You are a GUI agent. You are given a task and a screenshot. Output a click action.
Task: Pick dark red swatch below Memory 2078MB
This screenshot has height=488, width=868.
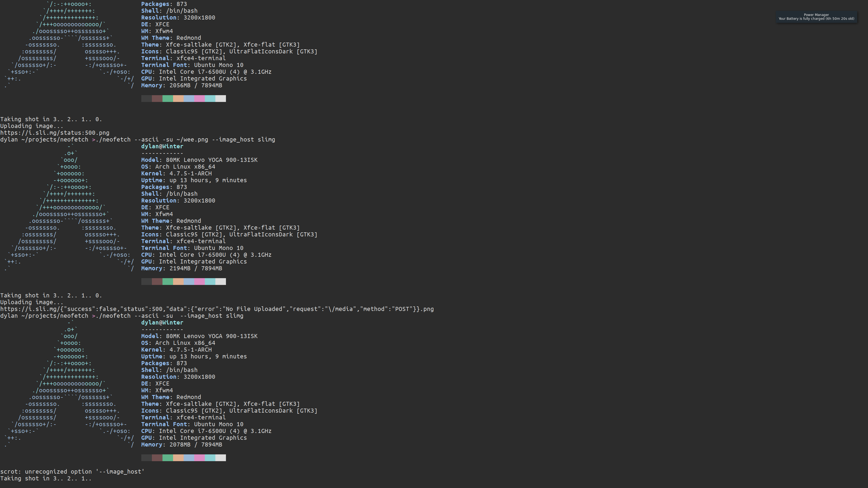pos(157,458)
